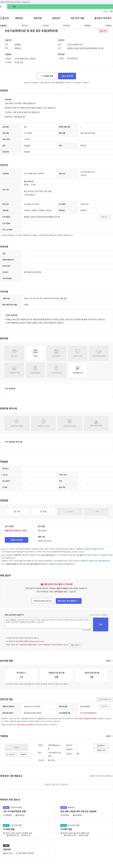Click the 장애인용 주차장 icon
Viewport: 113px width, 868px height.
(17, 423)
